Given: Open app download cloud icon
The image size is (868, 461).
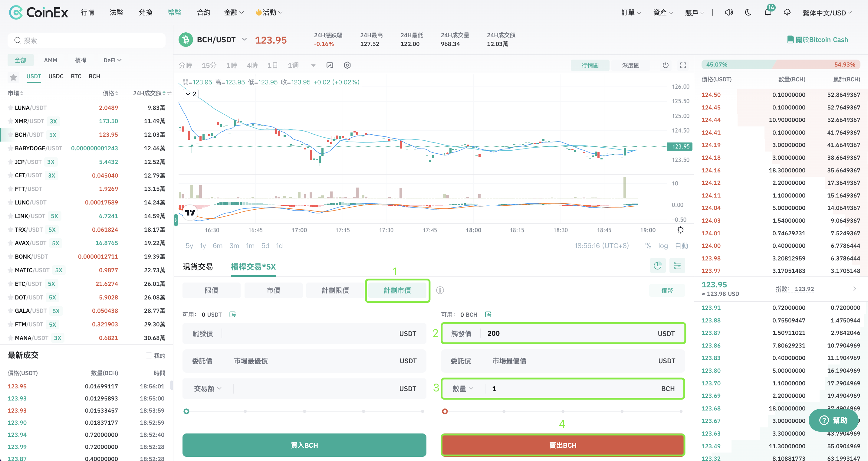Looking at the screenshot, I should (787, 12).
